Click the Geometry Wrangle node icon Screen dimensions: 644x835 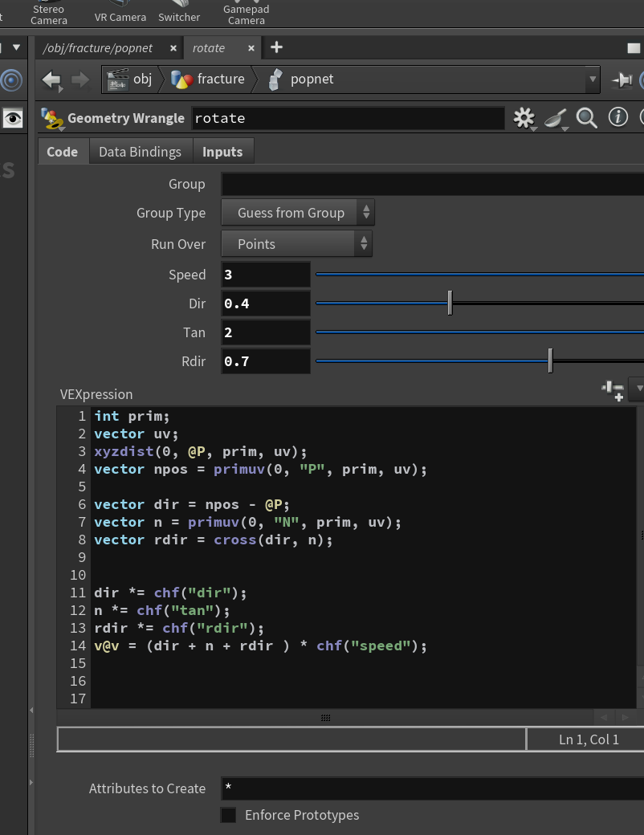point(51,119)
